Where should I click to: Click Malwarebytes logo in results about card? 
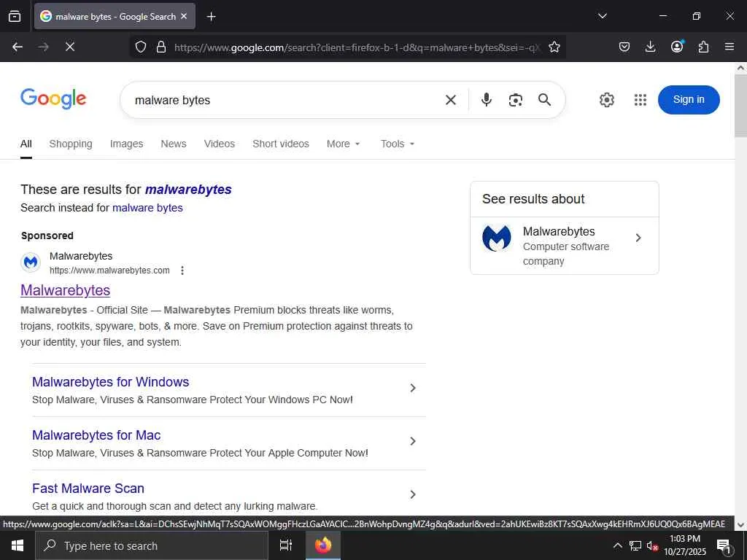click(x=496, y=238)
